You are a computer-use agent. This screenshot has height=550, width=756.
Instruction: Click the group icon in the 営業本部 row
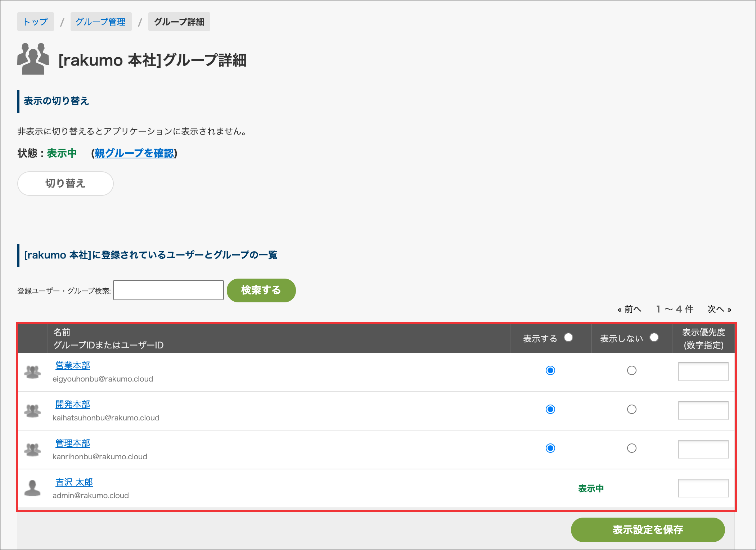(32, 372)
